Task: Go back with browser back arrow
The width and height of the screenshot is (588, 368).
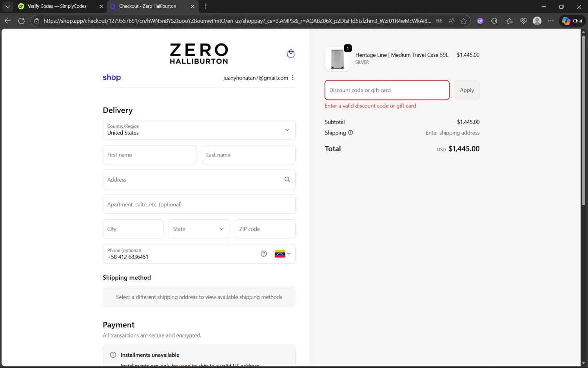Action: point(7,21)
